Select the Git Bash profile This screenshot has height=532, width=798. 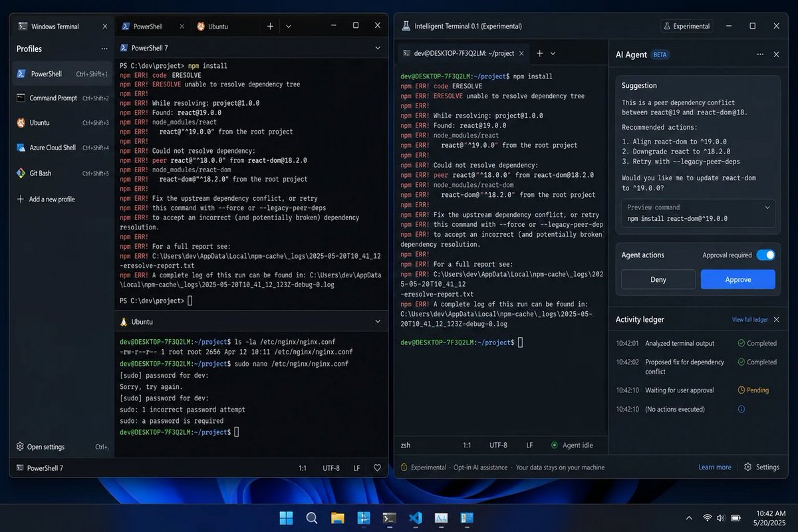point(63,173)
